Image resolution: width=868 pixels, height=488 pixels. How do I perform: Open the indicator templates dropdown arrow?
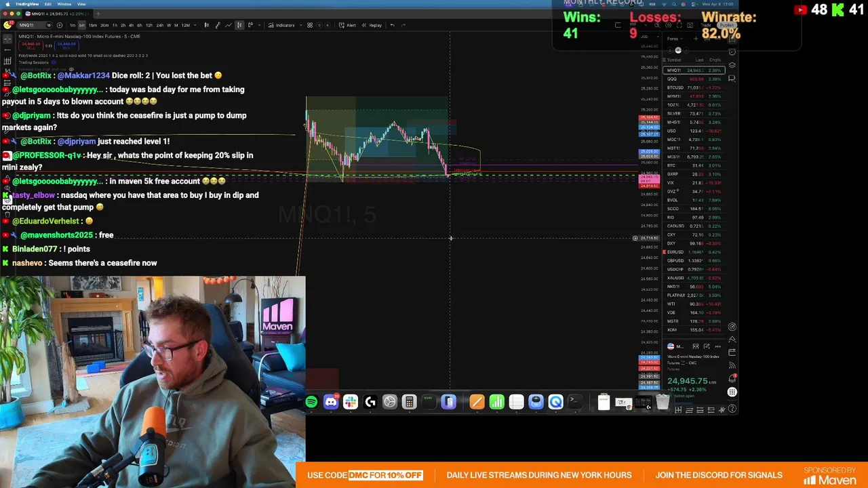click(300, 25)
